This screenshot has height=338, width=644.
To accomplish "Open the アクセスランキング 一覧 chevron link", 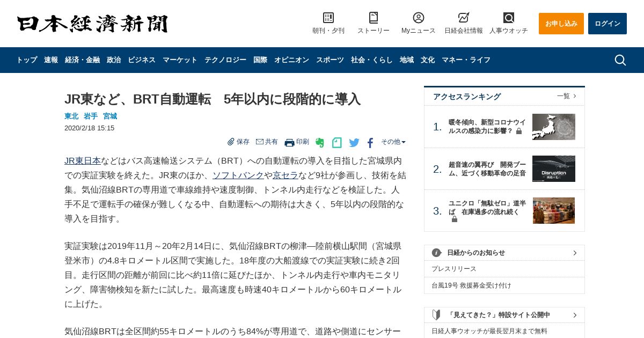I will 567,96.
